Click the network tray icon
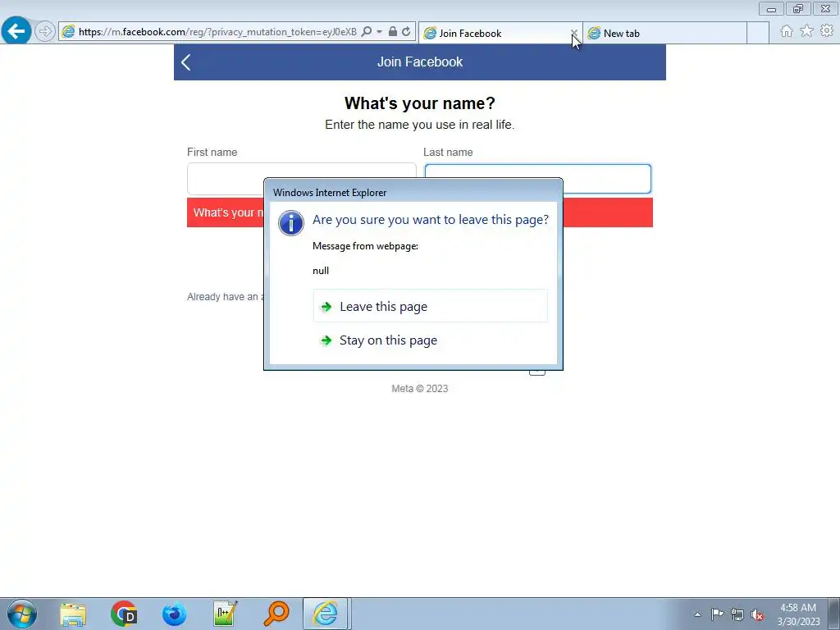This screenshot has width=840, height=630. click(737, 614)
